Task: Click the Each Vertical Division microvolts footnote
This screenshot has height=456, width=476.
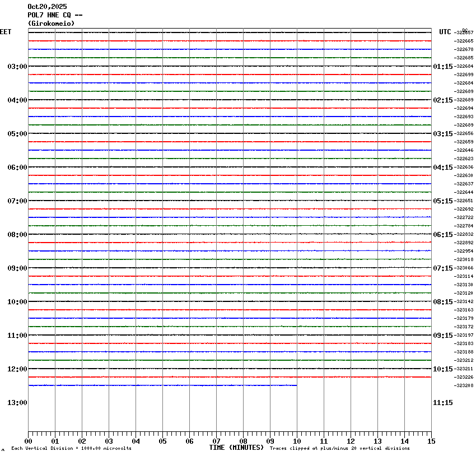Action: [71, 448]
